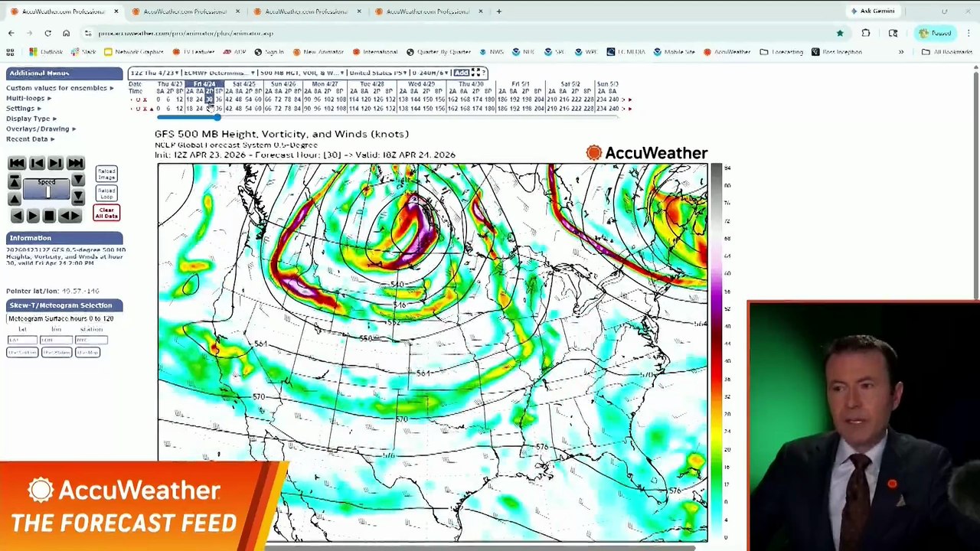The height and width of the screenshot is (551, 980).
Task: Expand the Multi-loops menu
Action: (x=28, y=98)
